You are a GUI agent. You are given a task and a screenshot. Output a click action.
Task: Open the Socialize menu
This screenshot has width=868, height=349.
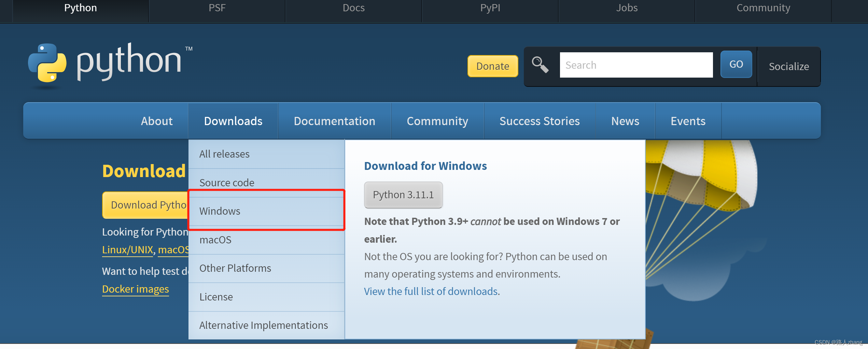(x=789, y=66)
